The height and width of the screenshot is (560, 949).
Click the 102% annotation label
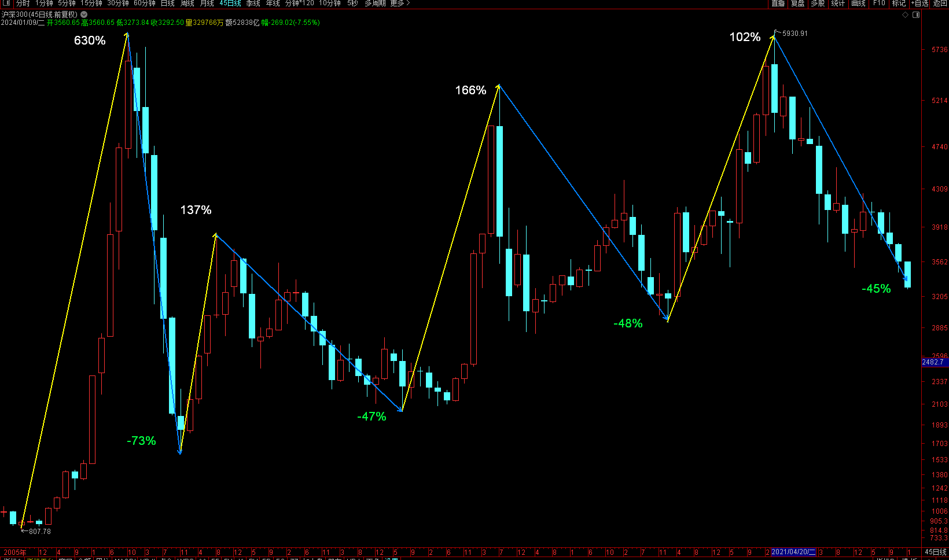[x=745, y=37]
